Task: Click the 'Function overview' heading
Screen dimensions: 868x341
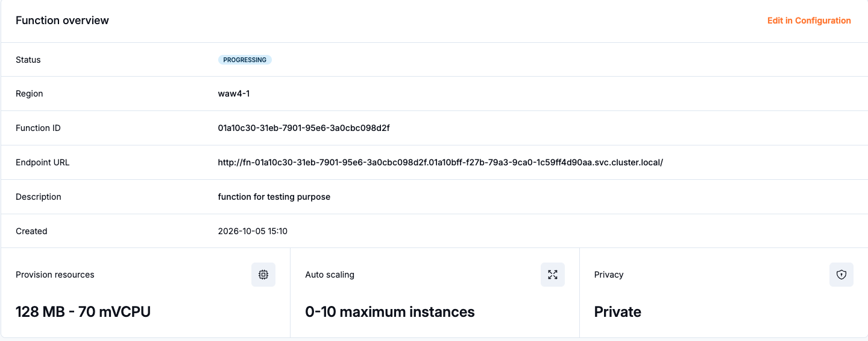Action: tap(62, 21)
